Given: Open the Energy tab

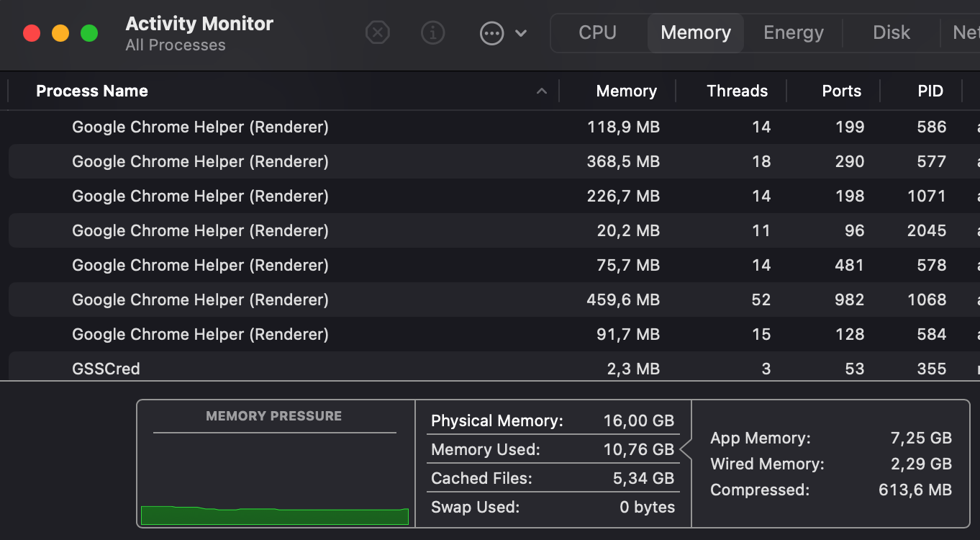Looking at the screenshot, I should point(793,33).
